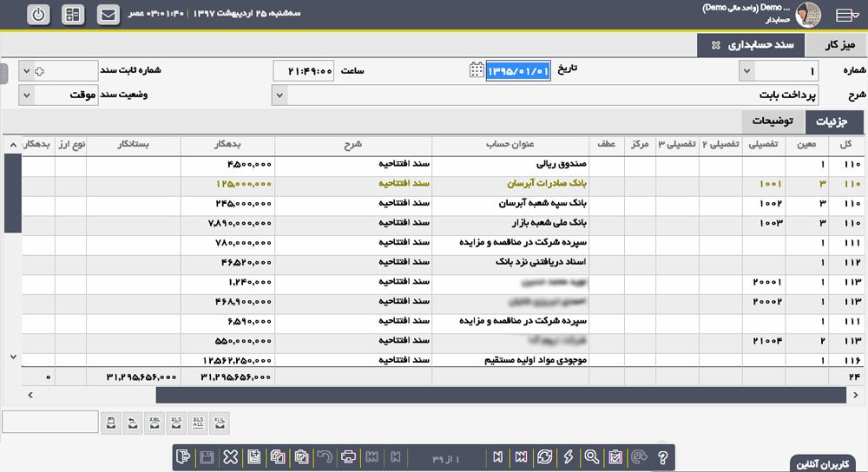868x472 pixels.
Task: Click the undo arrow icon in bottom toolbar
Action: 325,457
